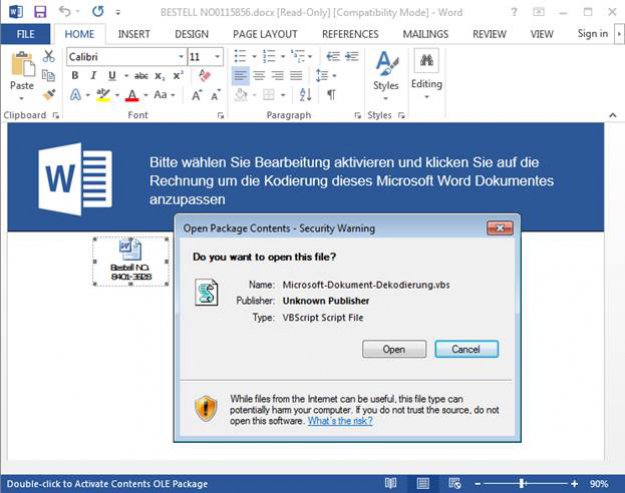Select the Cut scissors icon
The height and width of the screenshot is (493, 625).
pyautogui.click(x=49, y=56)
